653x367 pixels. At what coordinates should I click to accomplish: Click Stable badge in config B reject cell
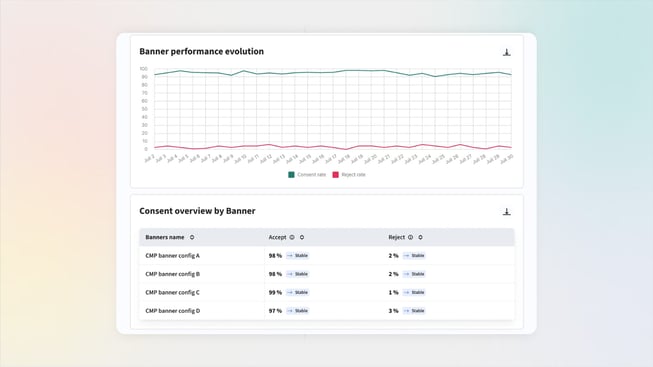(414, 274)
